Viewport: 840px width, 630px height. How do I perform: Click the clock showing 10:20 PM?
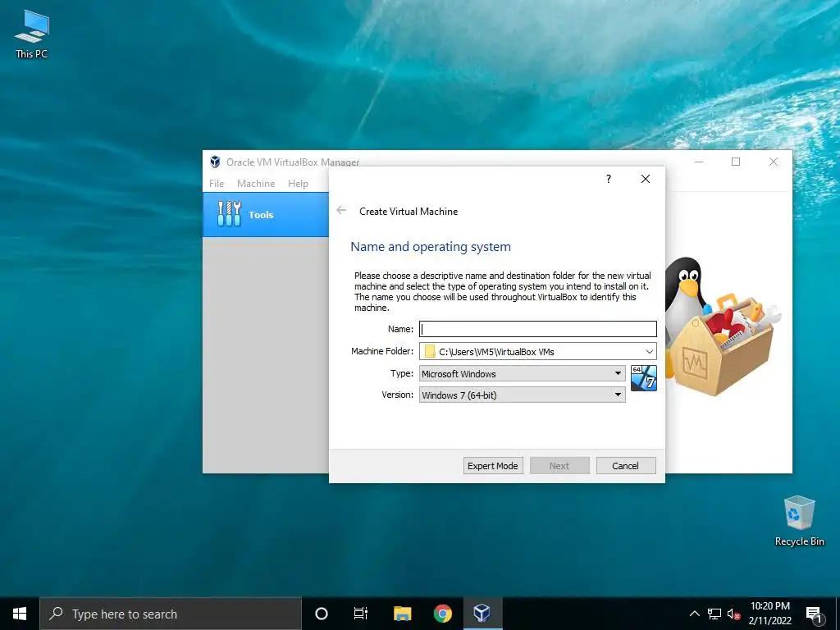click(769, 614)
